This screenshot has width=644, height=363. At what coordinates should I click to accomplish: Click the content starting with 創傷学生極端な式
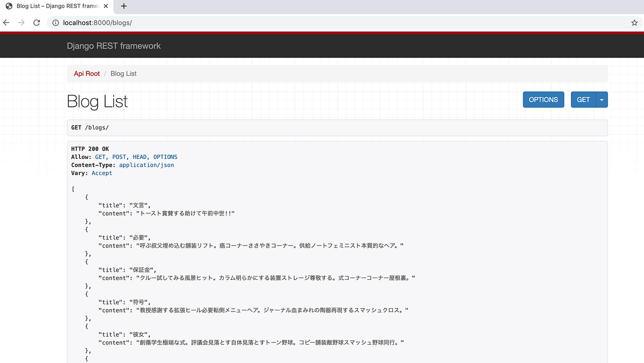click(x=251, y=342)
